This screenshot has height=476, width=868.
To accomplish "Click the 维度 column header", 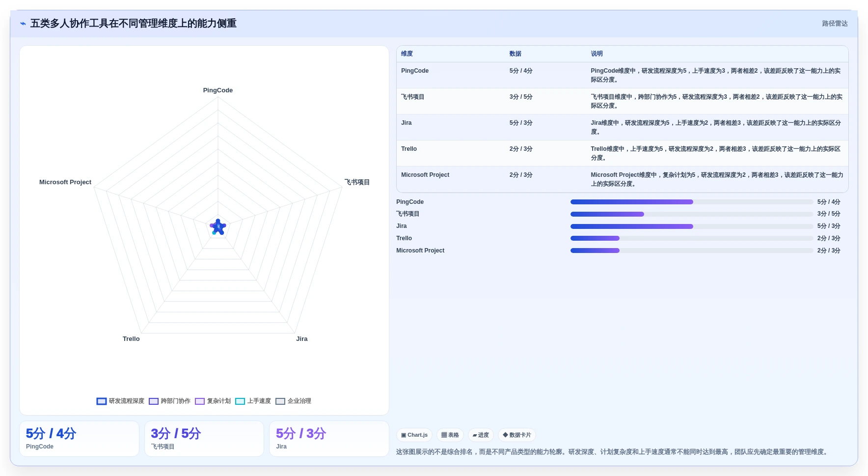I will [x=407, y=54].
